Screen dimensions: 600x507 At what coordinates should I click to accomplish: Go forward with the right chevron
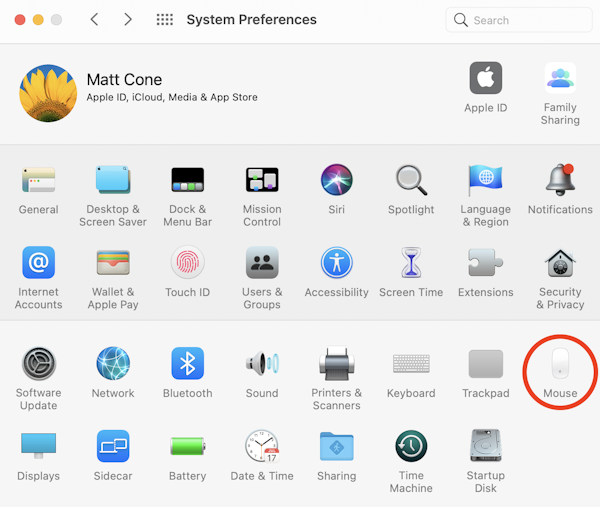click(x=128, y=19)
